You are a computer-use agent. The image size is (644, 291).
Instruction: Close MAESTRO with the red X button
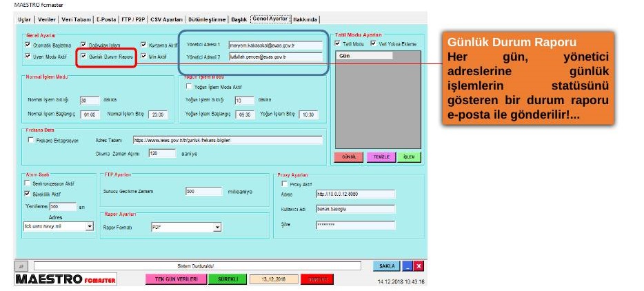click(x=419, y=266)
